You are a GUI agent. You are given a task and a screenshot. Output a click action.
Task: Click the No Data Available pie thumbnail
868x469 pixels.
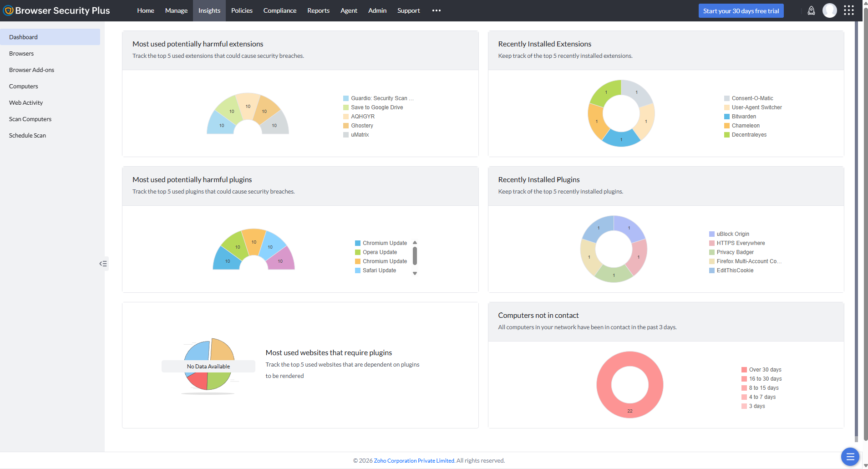209,366
